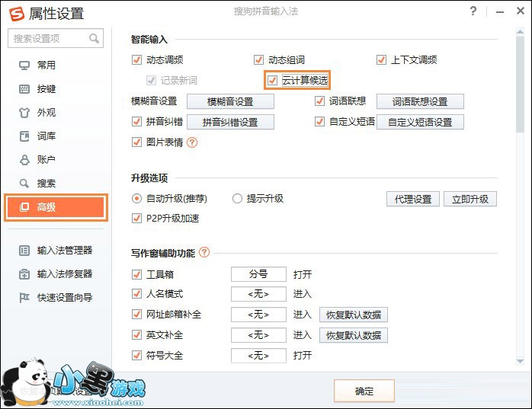
Task: Toggle the 上下文调频 checkbox
Action: 381,60
